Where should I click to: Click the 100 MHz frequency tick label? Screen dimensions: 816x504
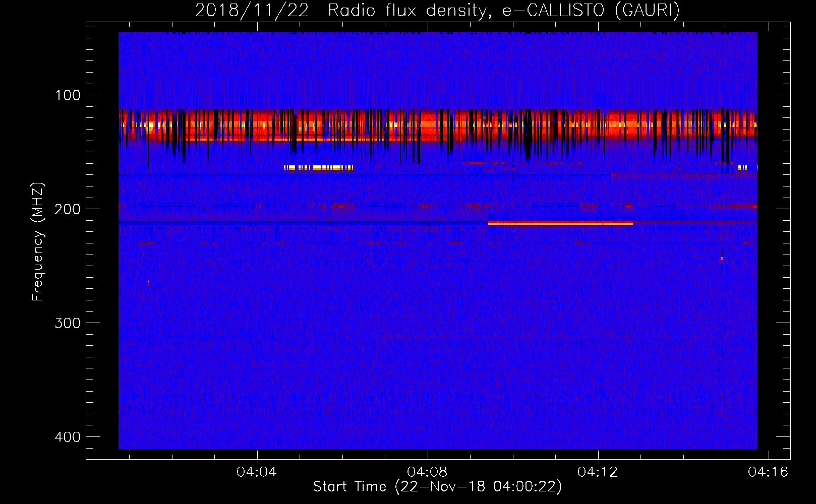[68, 95]
